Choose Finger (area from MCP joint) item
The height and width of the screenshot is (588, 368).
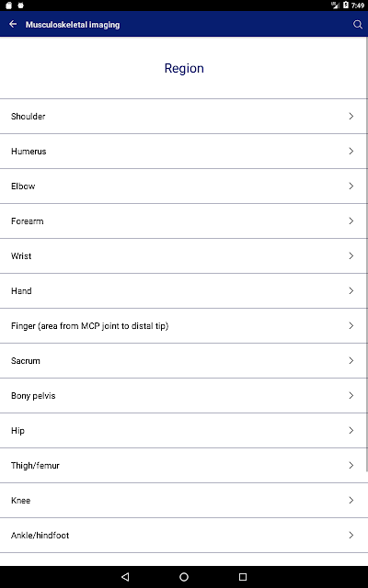[184, 325]
